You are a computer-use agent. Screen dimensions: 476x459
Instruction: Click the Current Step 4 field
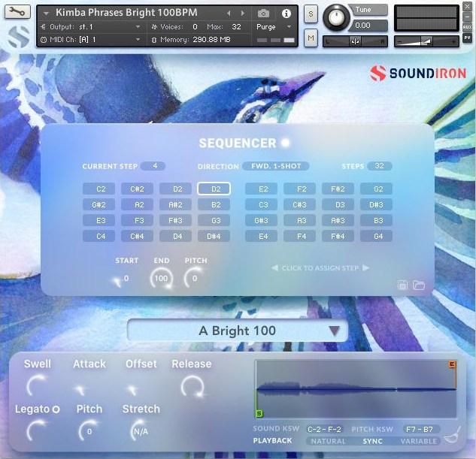tap(153, 166)
